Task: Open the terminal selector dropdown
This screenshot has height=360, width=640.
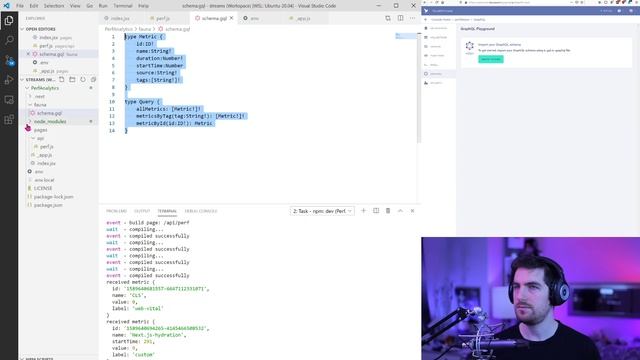Action: [322, 211]
